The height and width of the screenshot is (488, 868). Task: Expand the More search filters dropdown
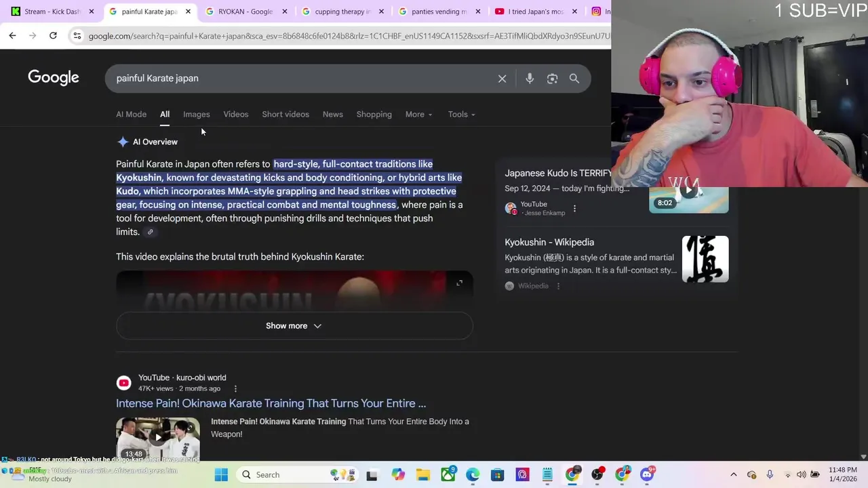pyautogui.click(x=418, y=115)
